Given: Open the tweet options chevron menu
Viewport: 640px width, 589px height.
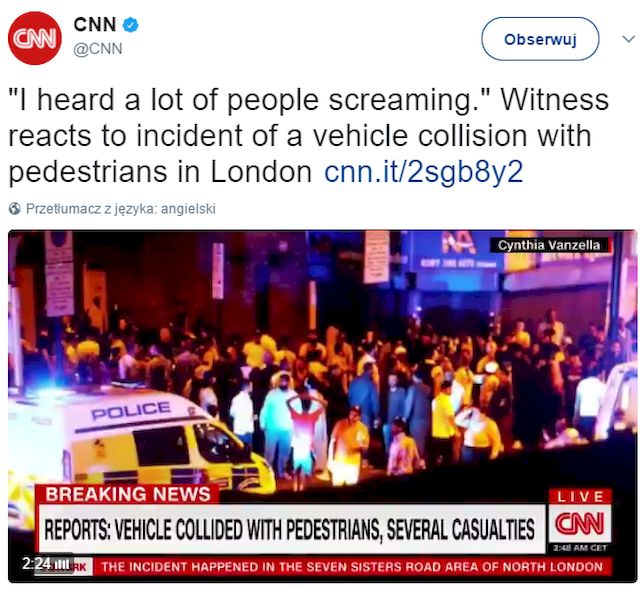Looking at the screenshot, I should [x=628, y=39].
